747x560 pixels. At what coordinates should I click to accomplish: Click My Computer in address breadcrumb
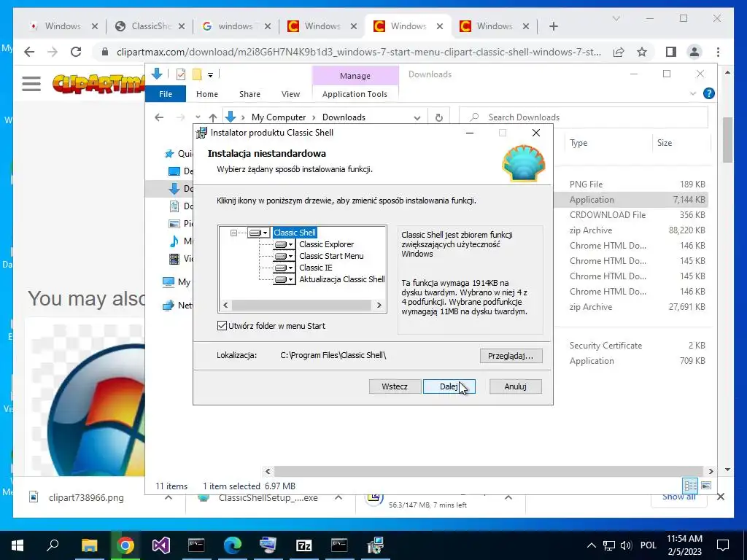click(x=279, y=117)
